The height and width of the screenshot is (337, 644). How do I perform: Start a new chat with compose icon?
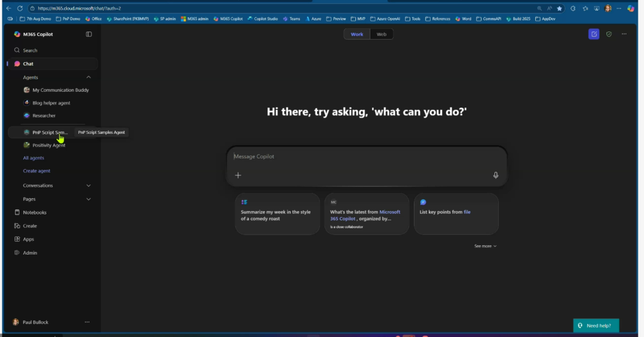(x=594, y=34)
